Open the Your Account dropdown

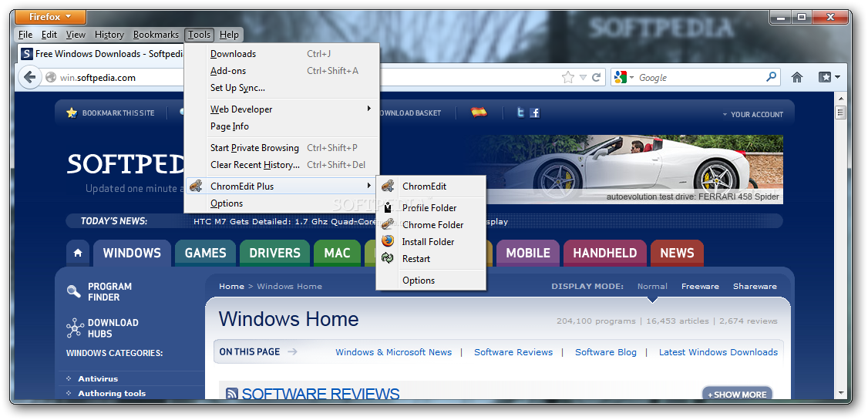(x=753, y=115)
